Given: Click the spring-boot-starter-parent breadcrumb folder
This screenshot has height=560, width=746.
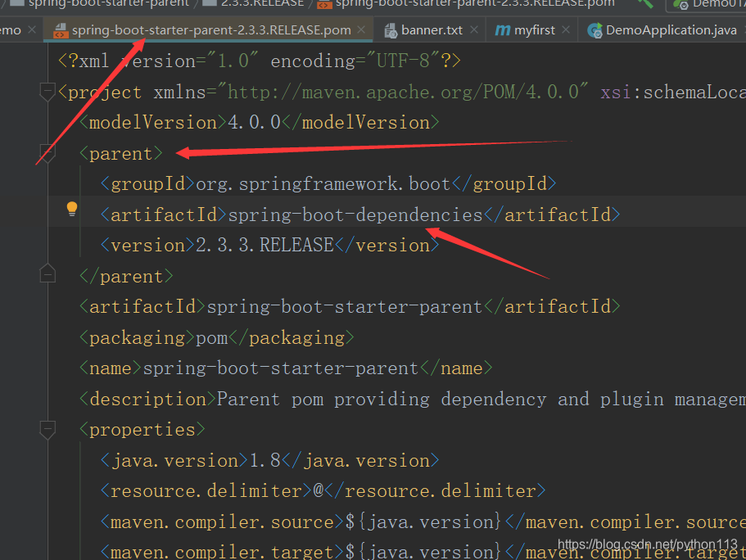Looking at the screenshot, I should coord(100,4).
